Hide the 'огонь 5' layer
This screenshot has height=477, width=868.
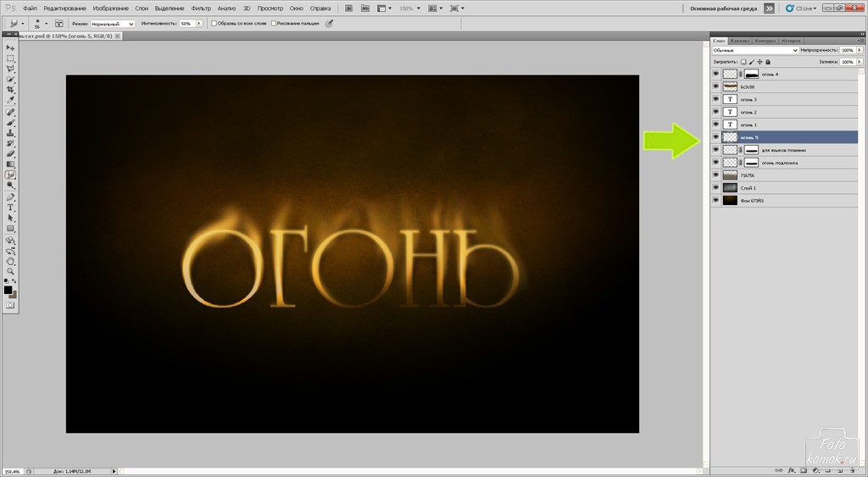click(715, 137)
